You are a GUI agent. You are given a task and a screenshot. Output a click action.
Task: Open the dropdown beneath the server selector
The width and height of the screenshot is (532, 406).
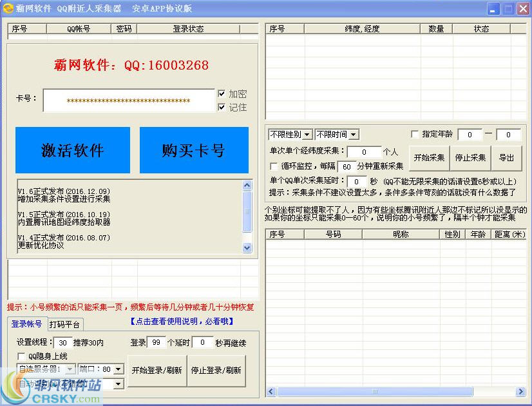(x=119, y=384)
